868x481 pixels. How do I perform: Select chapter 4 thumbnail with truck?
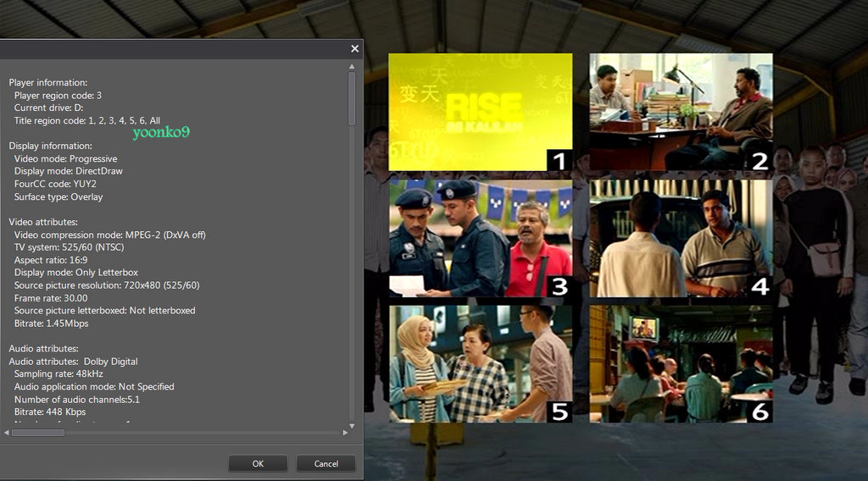point(681,238)
